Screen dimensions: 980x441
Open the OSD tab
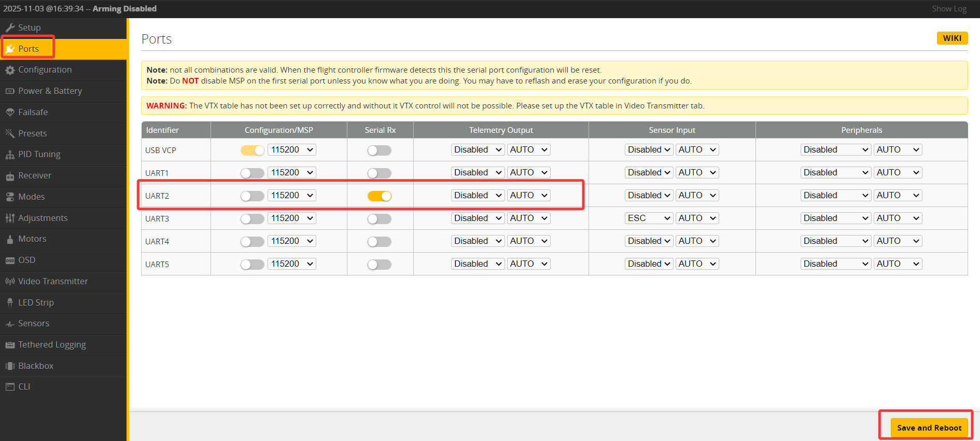click(x=27, y=260)
